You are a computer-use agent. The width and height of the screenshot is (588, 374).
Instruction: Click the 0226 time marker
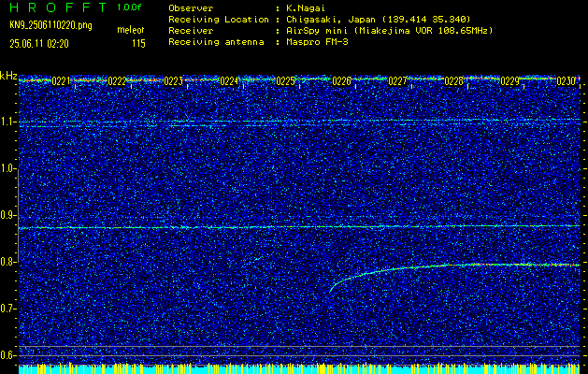coord(341,81)
